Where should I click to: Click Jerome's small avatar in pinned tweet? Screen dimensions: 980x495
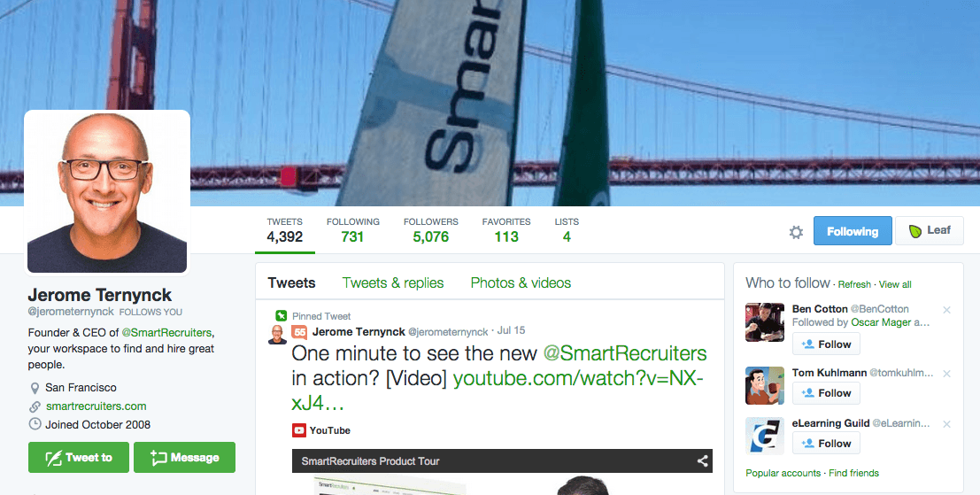pos(277,335)
